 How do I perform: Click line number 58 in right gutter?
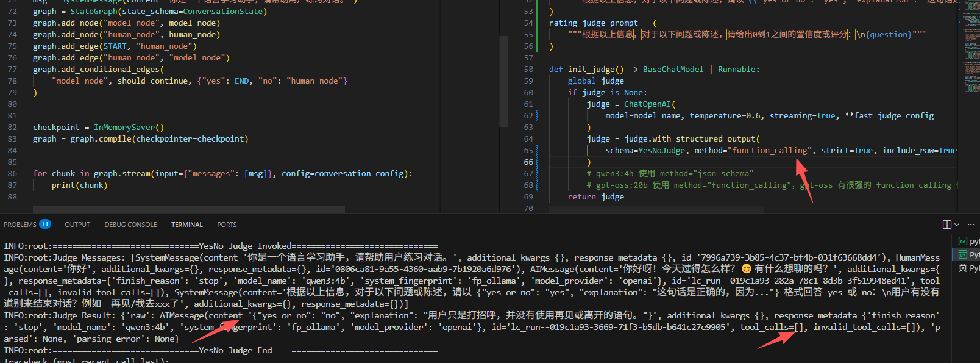(528, 69)
